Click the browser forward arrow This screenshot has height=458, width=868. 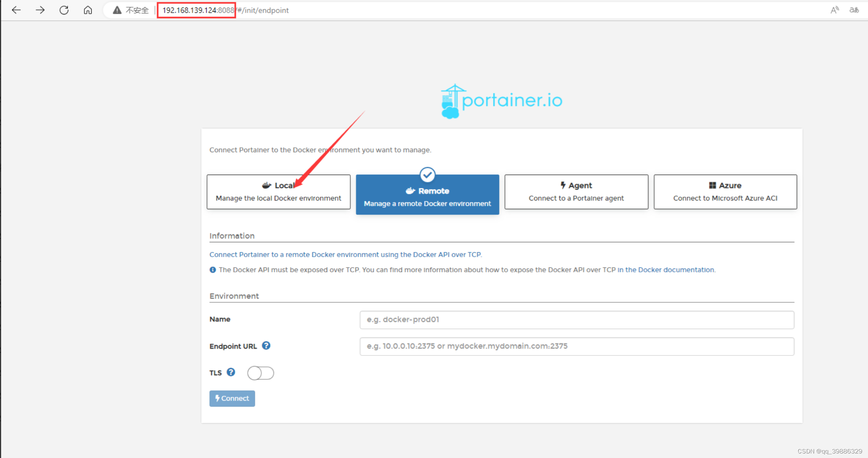pos(40,10)
